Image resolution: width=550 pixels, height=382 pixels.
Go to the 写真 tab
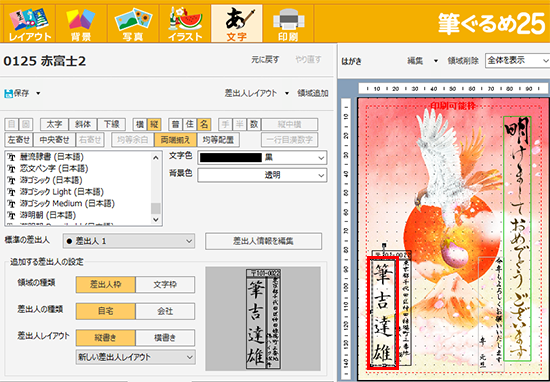point(133,24)
